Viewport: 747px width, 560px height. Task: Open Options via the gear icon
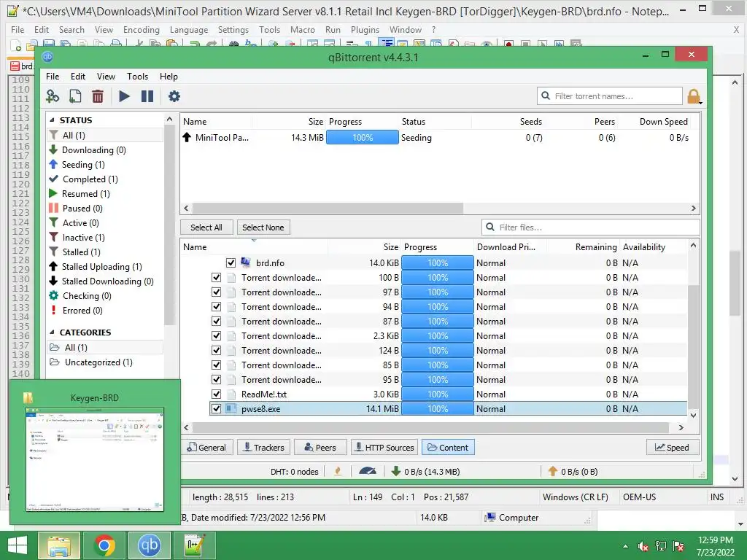point(174,97)
